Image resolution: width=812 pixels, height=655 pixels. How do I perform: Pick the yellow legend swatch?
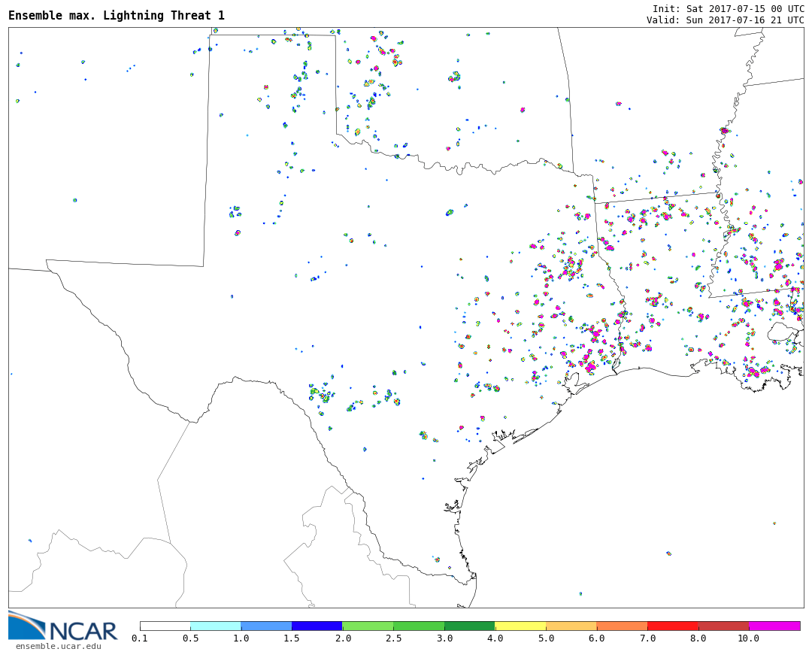[x=520, y=626]
